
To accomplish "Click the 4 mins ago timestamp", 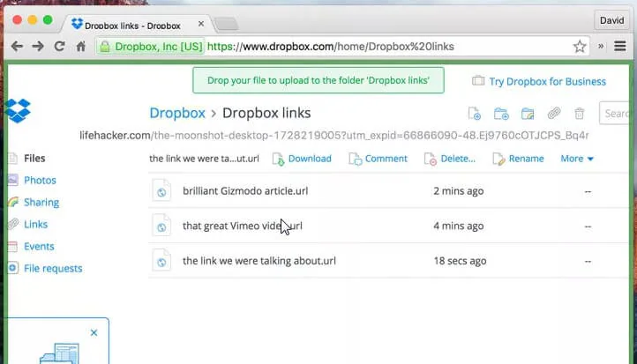I will pyautogui.click(x=458, y=226).
